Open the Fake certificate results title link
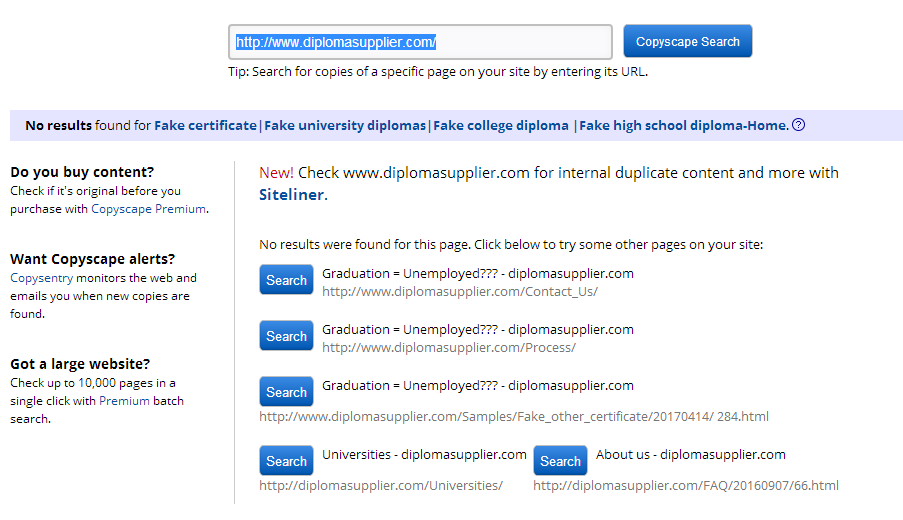The image size is (903, 520). tap(471, 126)
